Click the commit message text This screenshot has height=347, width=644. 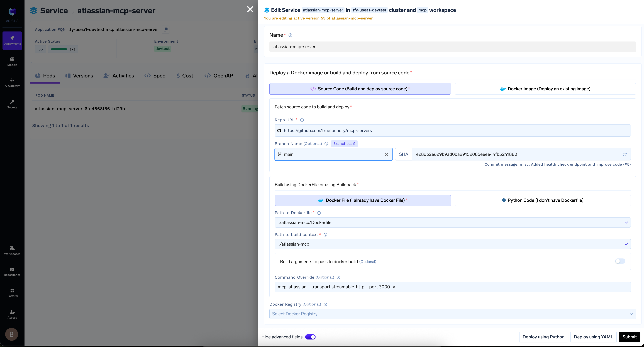coord(557,164)
